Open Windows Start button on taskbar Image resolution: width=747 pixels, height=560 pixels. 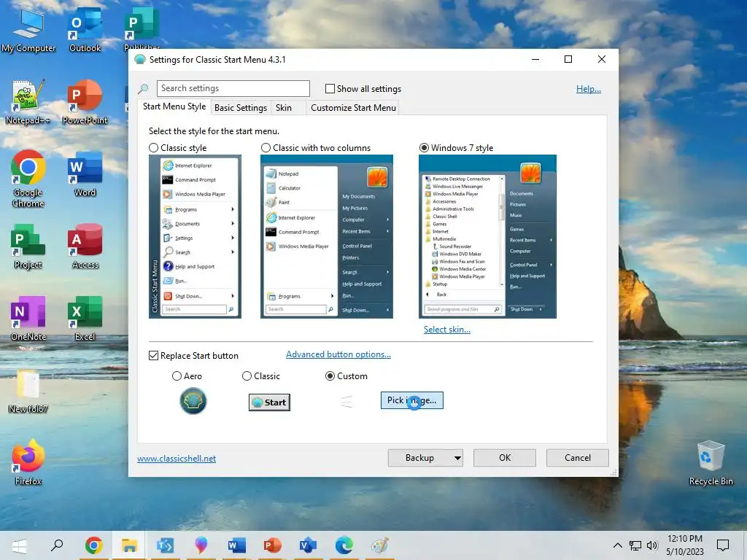(x=20, y=545)
